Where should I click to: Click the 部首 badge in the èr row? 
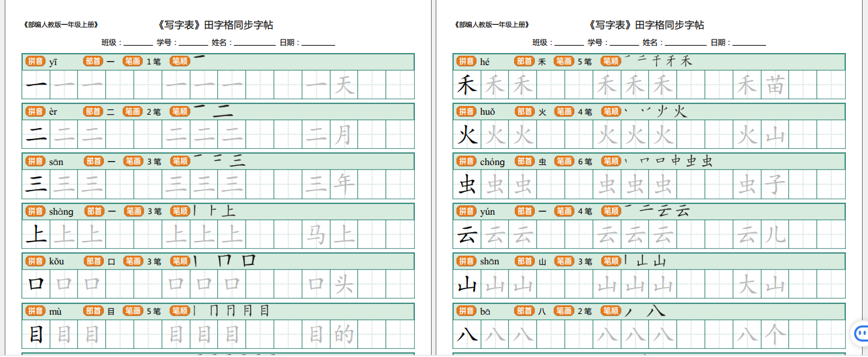click(94, 111)
